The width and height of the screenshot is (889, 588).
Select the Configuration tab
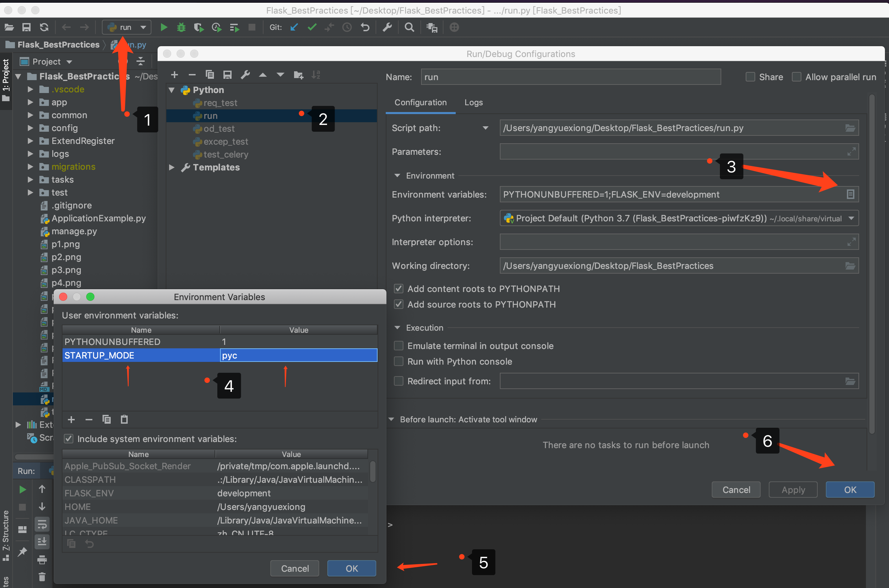point(420,103)
